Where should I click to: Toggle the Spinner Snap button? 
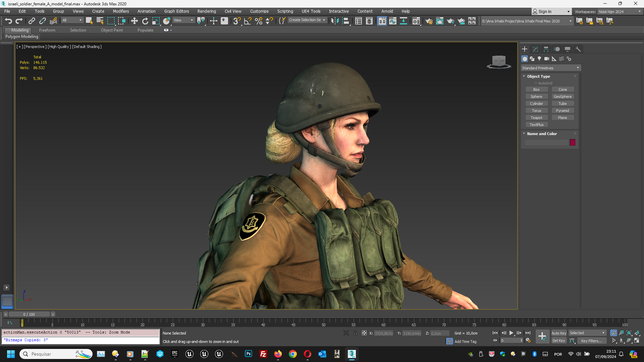(x=269, y=21)
